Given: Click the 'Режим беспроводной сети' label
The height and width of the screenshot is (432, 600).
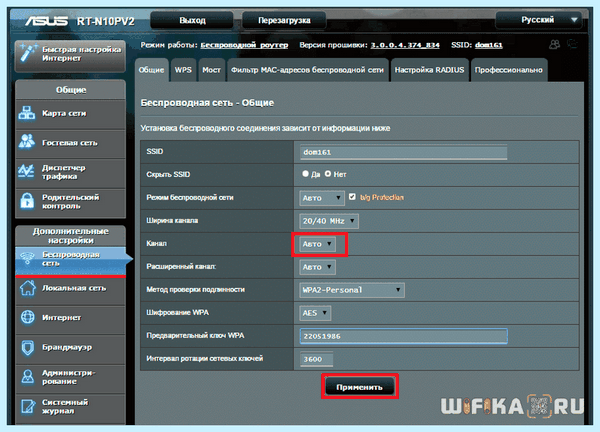Looking at the screenshot, I should coord(190,197).
